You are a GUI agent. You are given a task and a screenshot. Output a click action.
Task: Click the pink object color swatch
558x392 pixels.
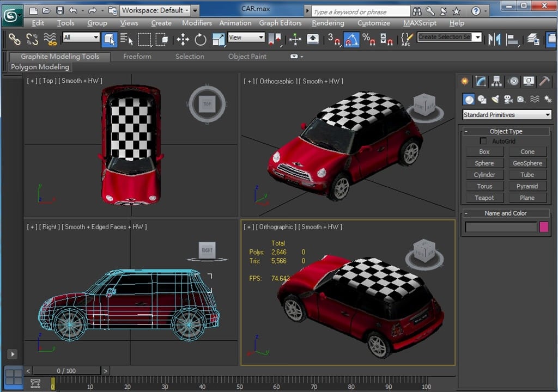(x=543, y=227)
